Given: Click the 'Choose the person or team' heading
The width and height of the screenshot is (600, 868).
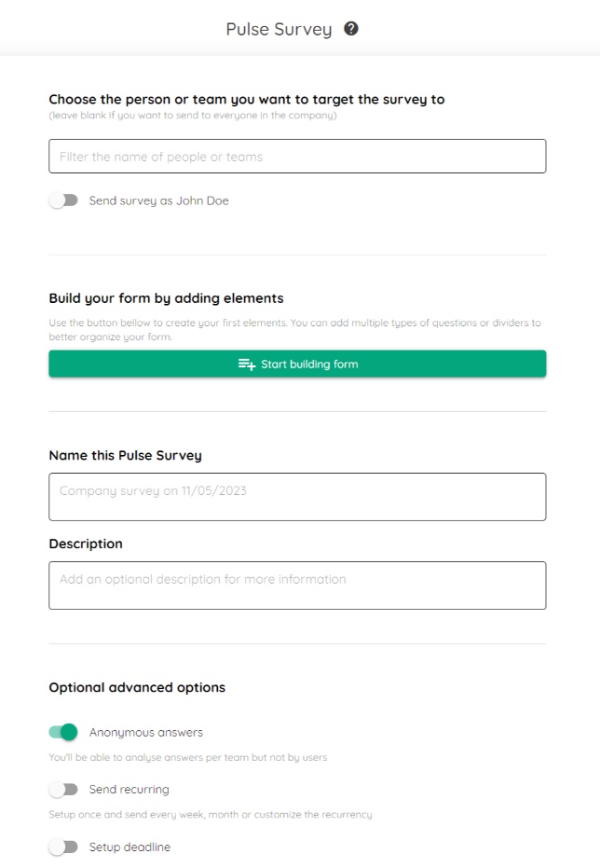Looking at the screenshot, I should click(x=247, y=100).
